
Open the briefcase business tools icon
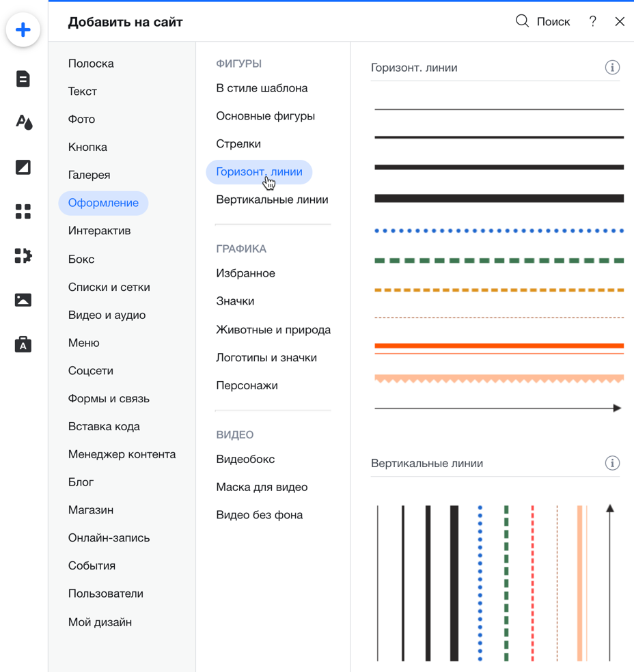click(x=23, y=344)
